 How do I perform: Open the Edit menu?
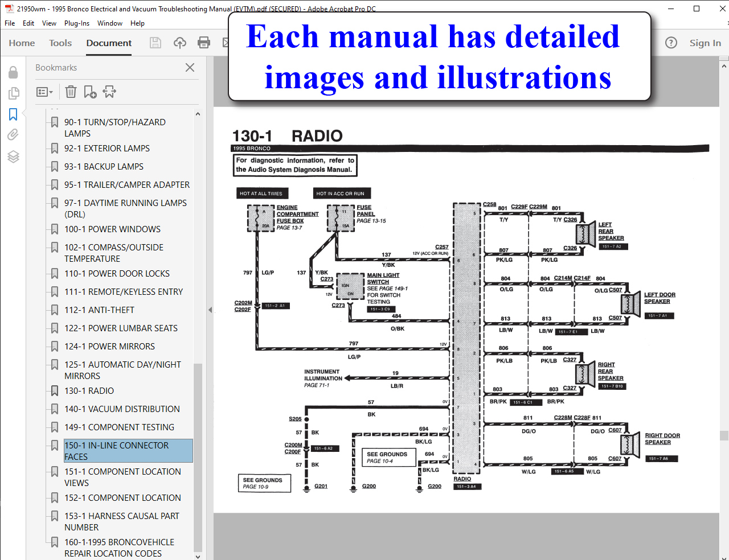[x=28, y=23]
